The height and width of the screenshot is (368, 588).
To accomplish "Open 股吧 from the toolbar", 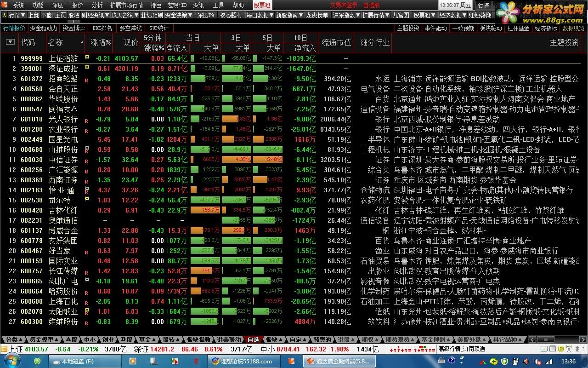I will pyautogui.click(x=74, y=15).
